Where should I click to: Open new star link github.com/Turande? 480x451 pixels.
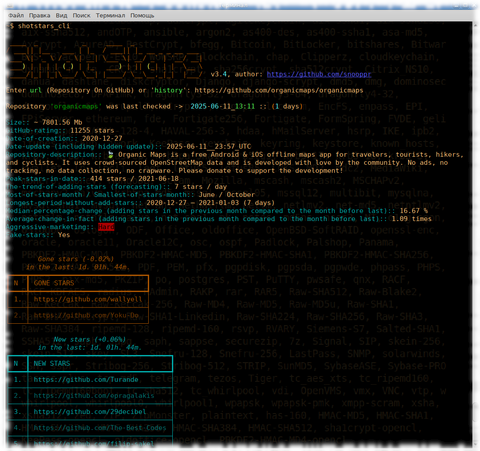click(x=86, y=379)
